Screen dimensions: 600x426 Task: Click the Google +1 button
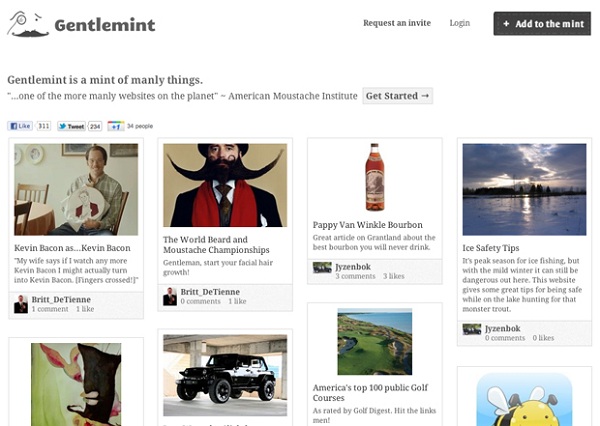[116, 126]
